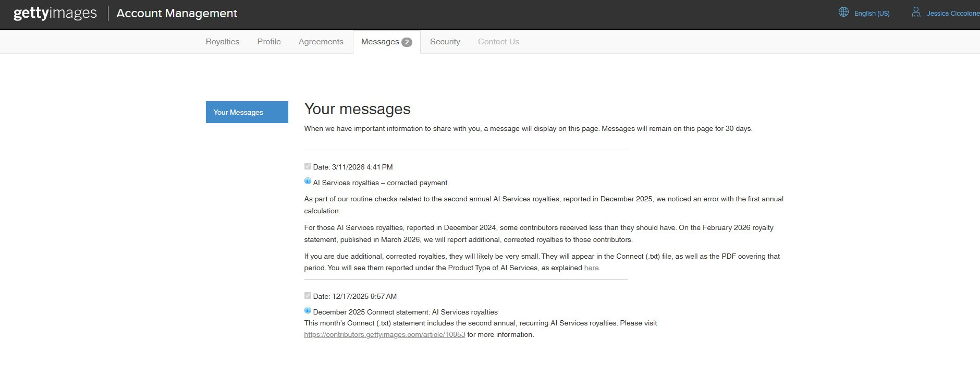The image size is (980, 387).
Task: Click the 'Date: 3/11/2026 4:41 PM' text
Action: pos(353,167)
